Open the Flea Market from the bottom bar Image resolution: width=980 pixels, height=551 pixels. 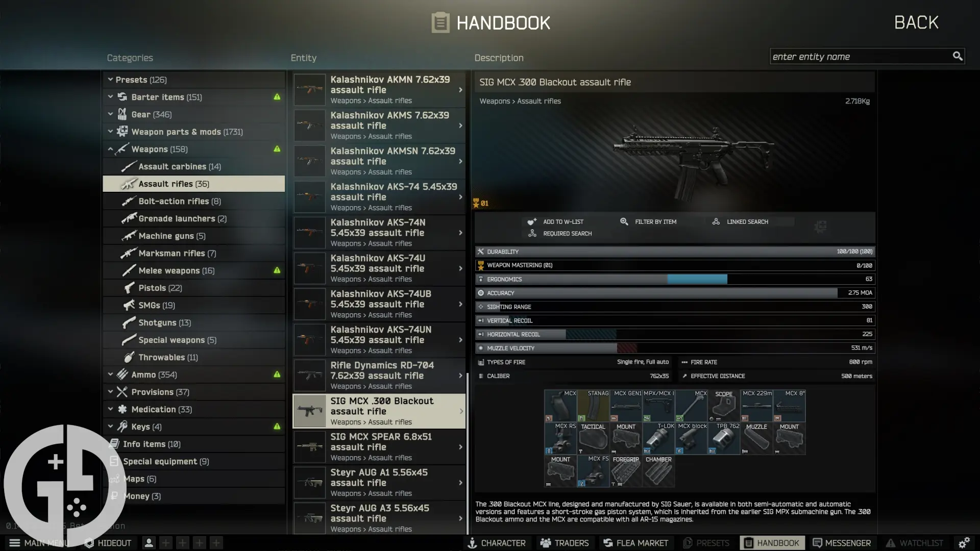tap(635, 543)
